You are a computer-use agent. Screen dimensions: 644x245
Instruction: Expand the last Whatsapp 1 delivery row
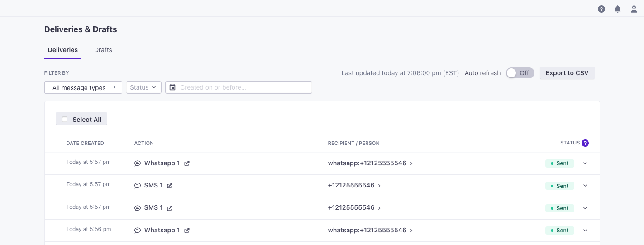[585, 231]
